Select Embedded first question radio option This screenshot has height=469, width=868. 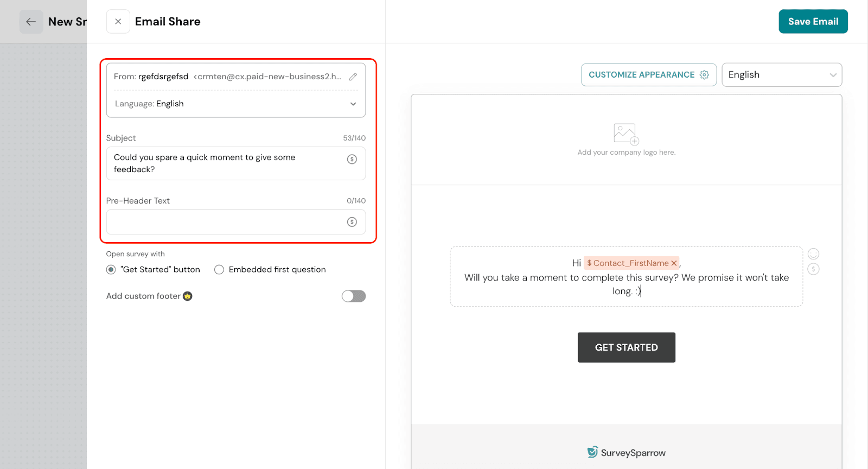point(219,270)
